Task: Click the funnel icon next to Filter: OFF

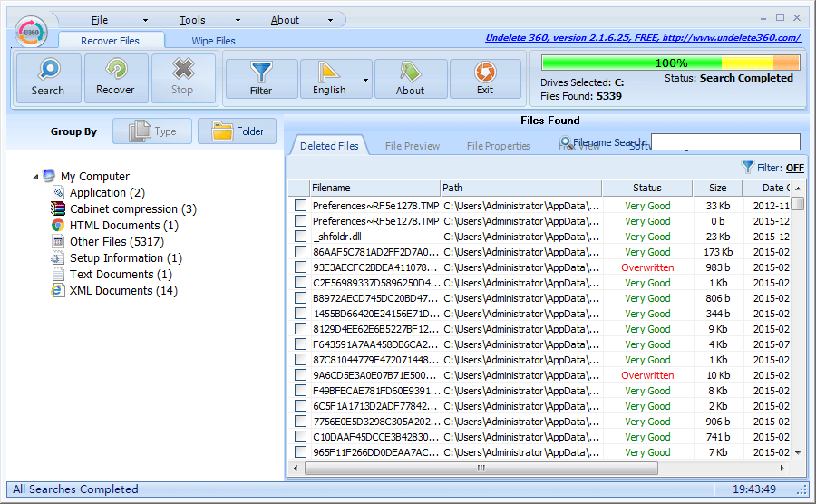Action: pyautogui.click(x=748, y=167)
